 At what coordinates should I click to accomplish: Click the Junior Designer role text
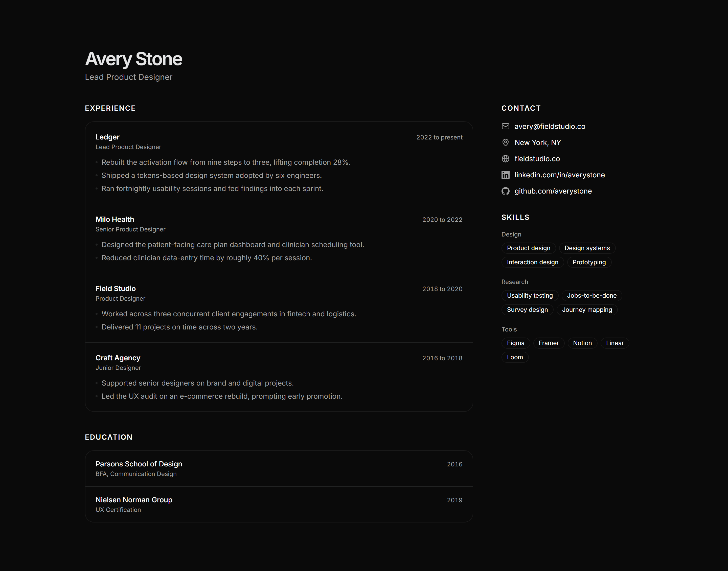click(118, 368)
